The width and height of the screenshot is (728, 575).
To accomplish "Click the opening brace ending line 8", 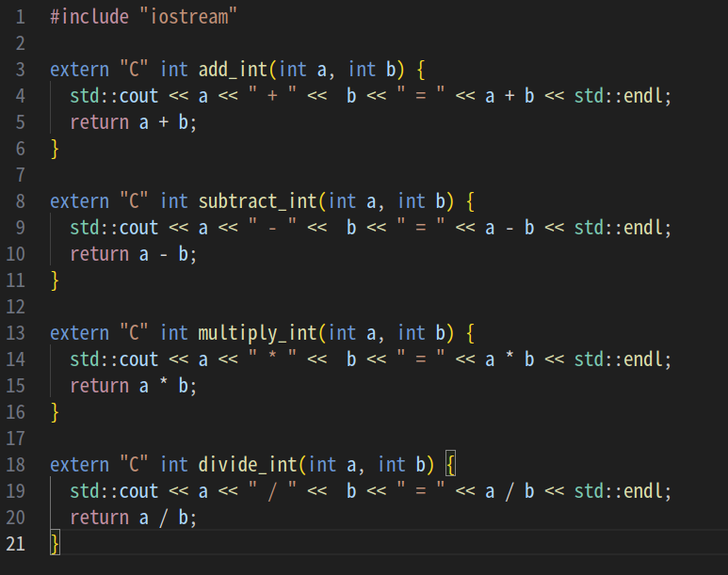I will click(x=470, y=202).
